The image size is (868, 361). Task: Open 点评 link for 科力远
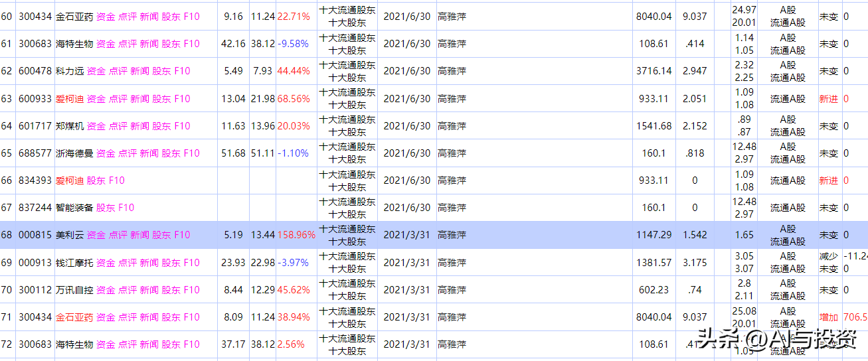click(x=118, y=71)
